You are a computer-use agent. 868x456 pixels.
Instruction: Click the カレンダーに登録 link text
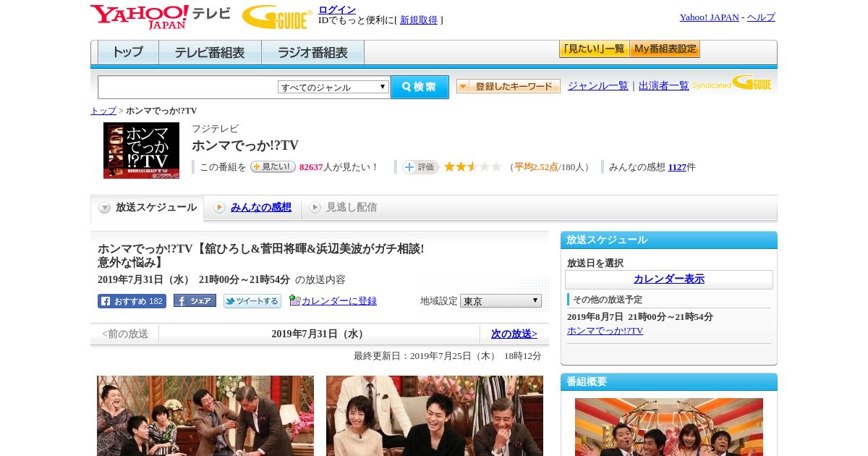pos(339,301)
